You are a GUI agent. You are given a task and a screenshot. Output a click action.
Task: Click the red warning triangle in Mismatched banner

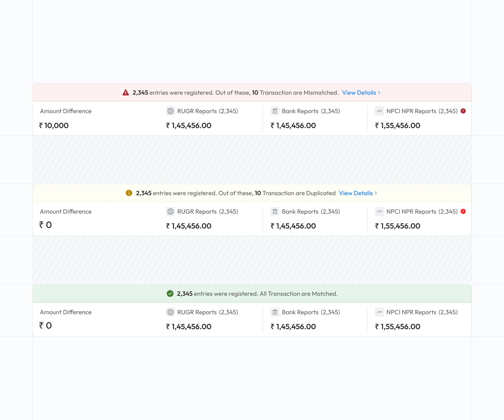(x=126, y=92)
